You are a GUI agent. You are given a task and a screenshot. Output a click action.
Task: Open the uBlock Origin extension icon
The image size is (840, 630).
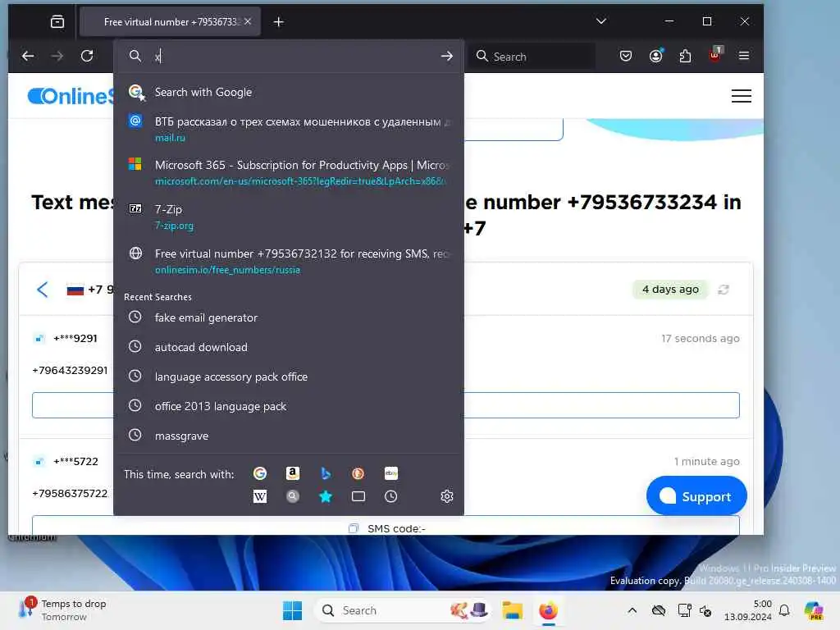(714, 55)
